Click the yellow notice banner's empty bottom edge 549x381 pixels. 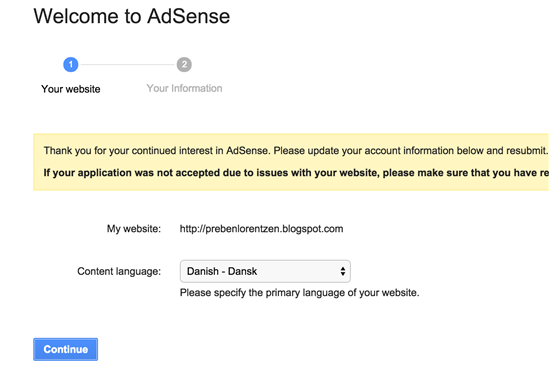click(291, 186)
